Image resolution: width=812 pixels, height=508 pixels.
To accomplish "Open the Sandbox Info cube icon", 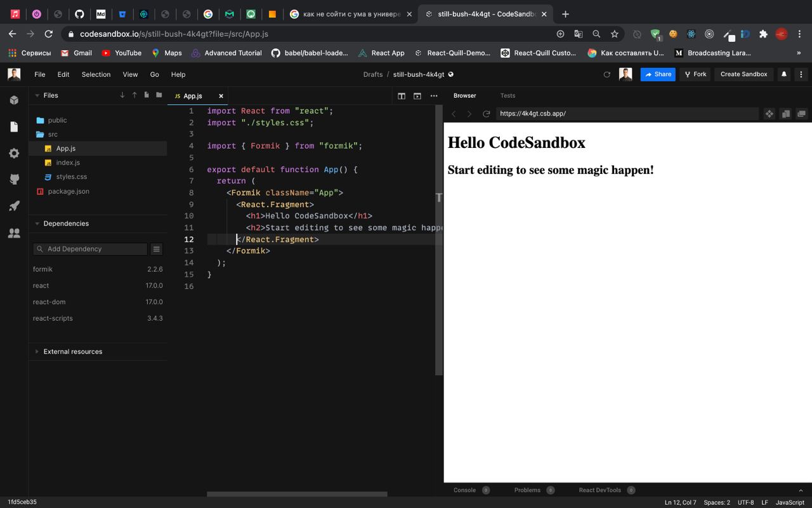I will (x=14, y=100).
